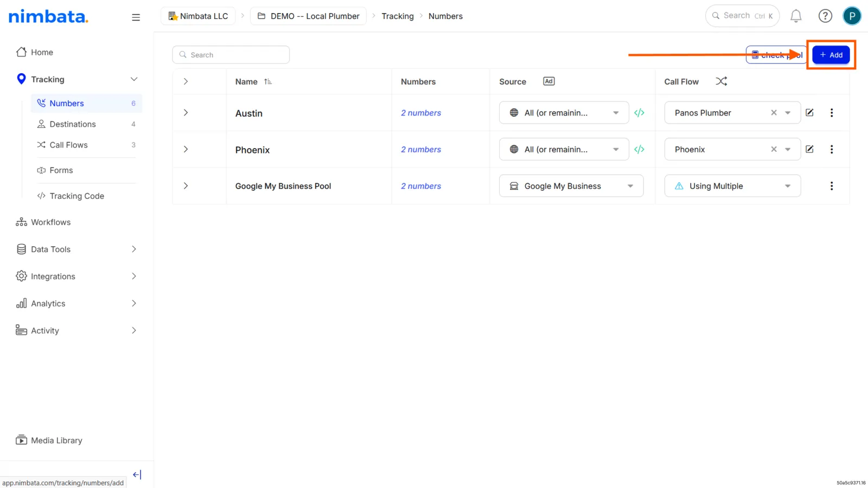Open the help question mark icon
The width and height of the screenshot is (868, 488).
pos(825,16)
